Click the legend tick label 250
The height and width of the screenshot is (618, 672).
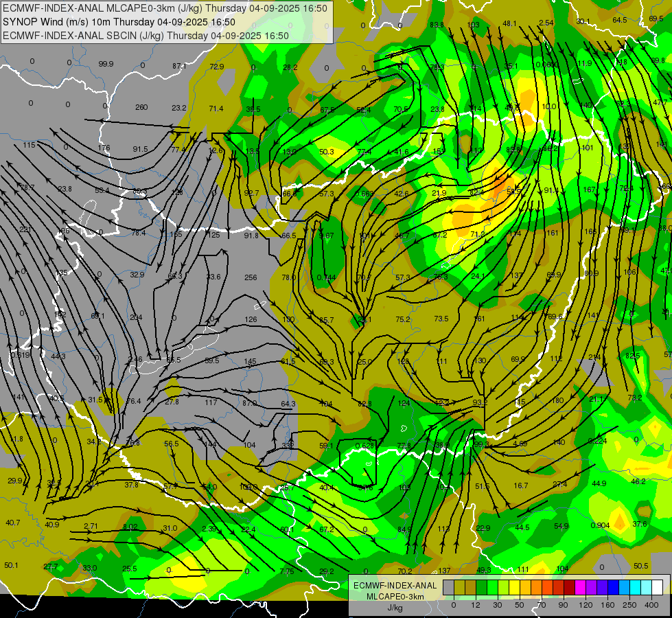point(629,605)
